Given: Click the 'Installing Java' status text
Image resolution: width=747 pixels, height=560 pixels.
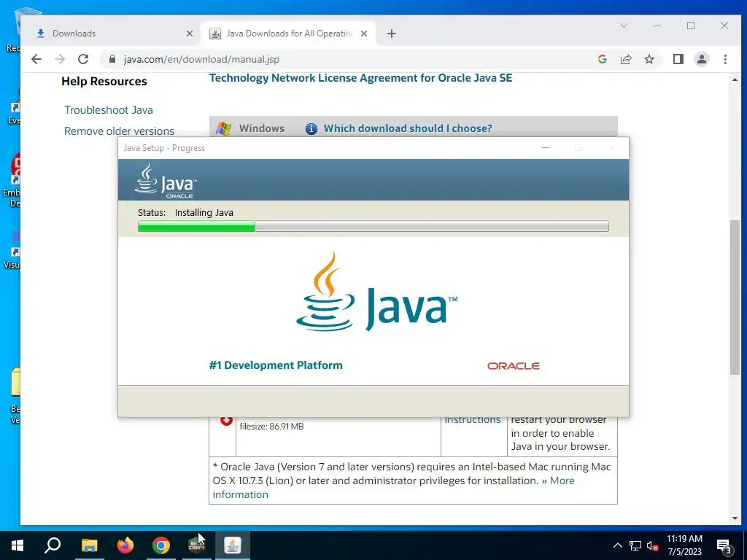Looking at the screenshot, I should pos(204,212).
